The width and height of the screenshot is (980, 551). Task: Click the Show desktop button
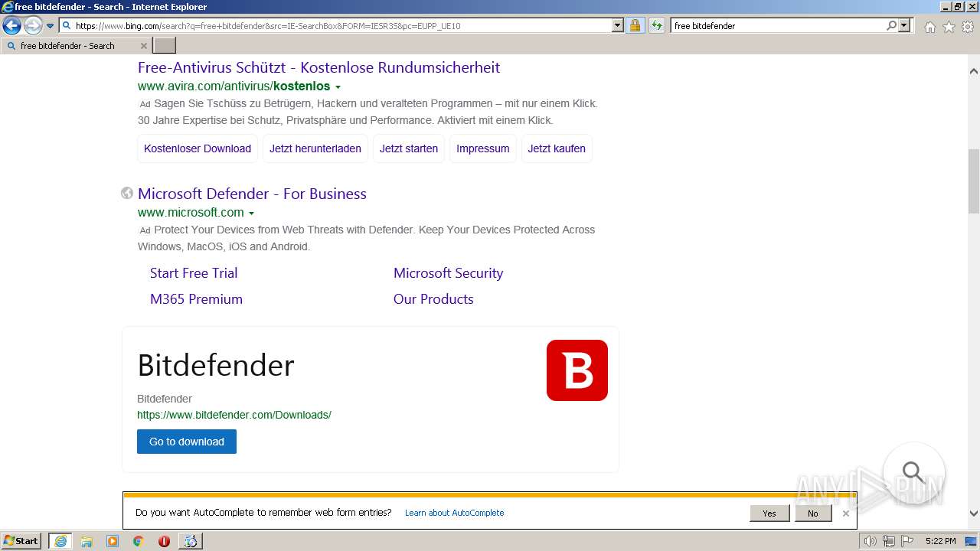972,541
